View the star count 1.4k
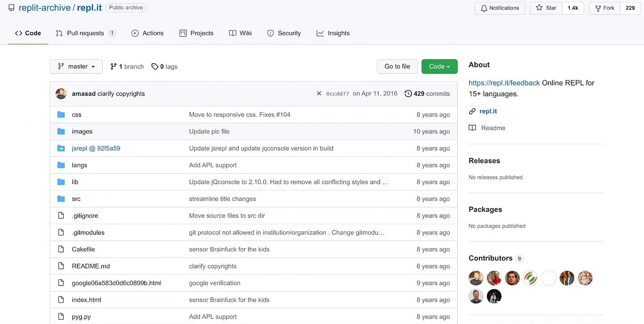Screen dimensions: 644x324 tap(573, 8)
